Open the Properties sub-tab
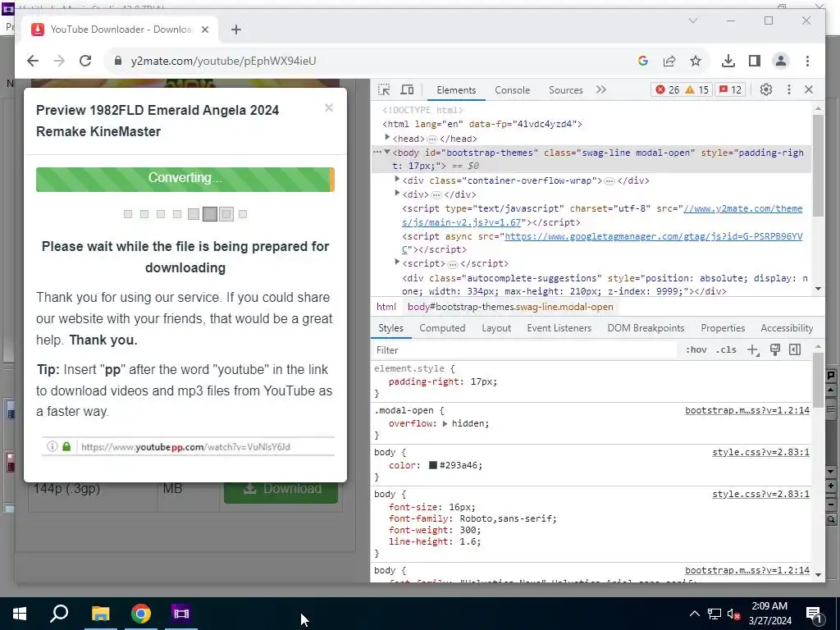840x630 pixels. pyautogui.click(x=723, y=328)
